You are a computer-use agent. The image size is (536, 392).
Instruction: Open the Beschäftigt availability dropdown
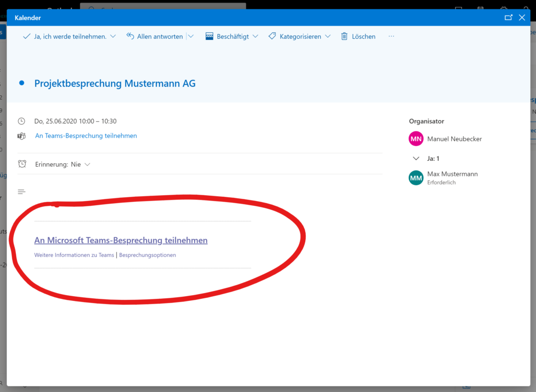pos(255,36)
